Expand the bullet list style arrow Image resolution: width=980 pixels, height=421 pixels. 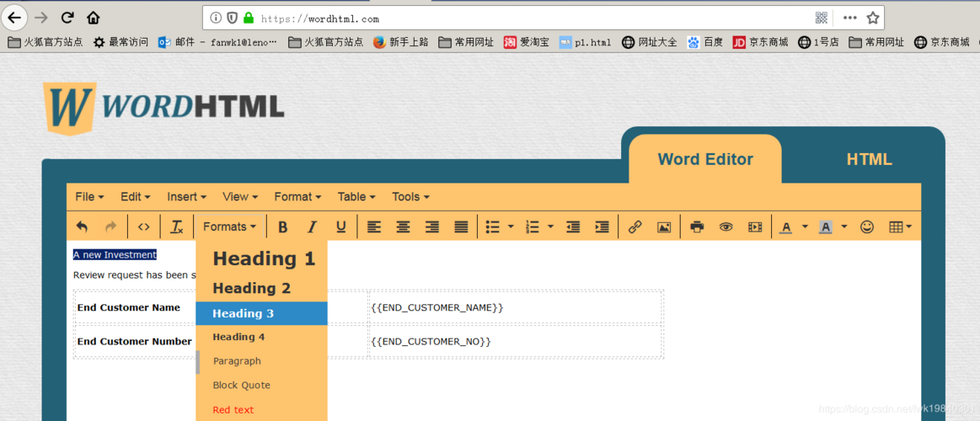tap(511, 226)
